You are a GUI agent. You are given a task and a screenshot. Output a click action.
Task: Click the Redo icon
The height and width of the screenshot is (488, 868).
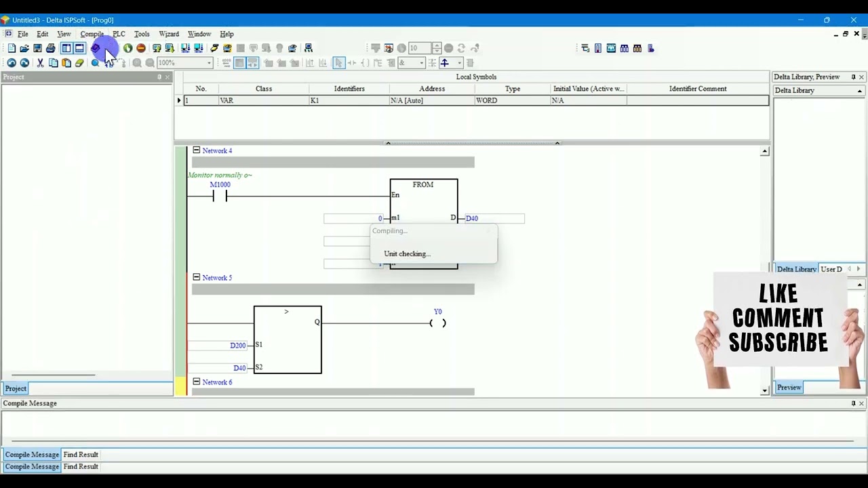point(24,63)
